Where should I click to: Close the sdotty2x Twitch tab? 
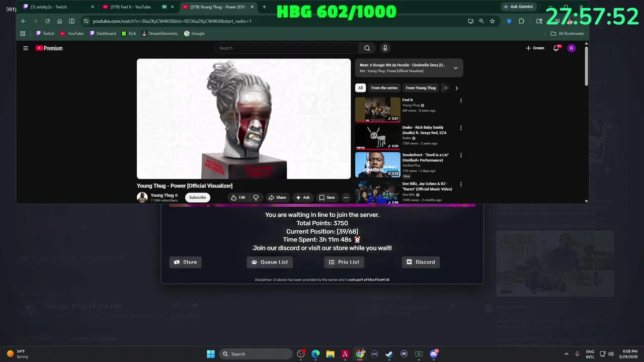click(x=92, y=7)
